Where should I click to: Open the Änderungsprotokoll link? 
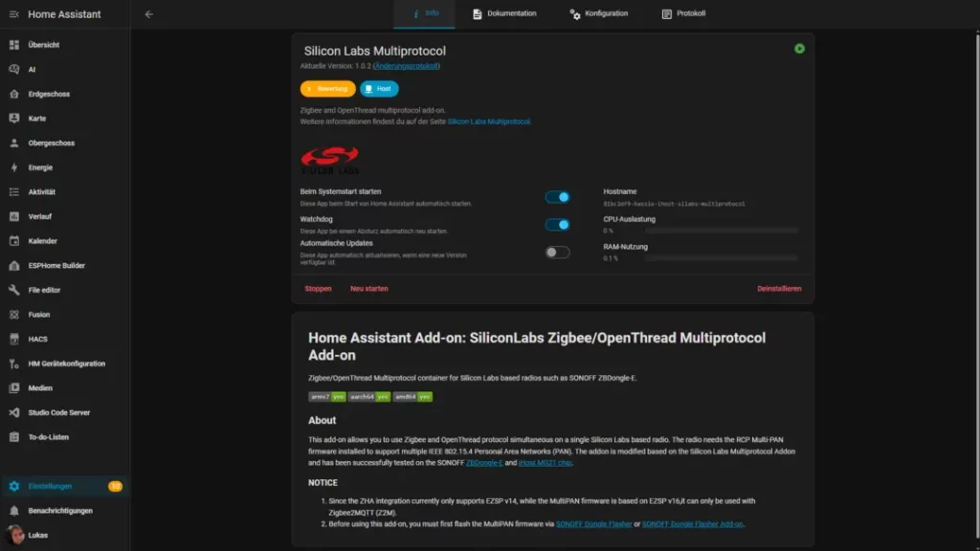[406, 66]
